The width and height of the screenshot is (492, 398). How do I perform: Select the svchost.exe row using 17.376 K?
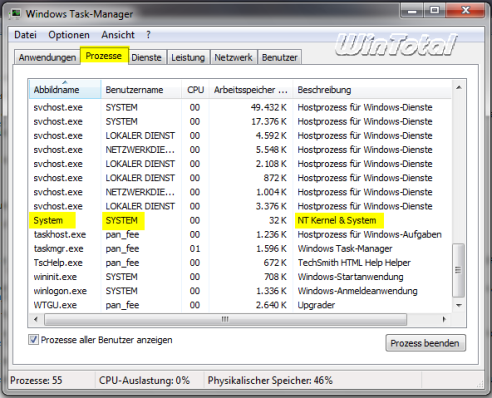pyautogui.click(x=240, y=121)
